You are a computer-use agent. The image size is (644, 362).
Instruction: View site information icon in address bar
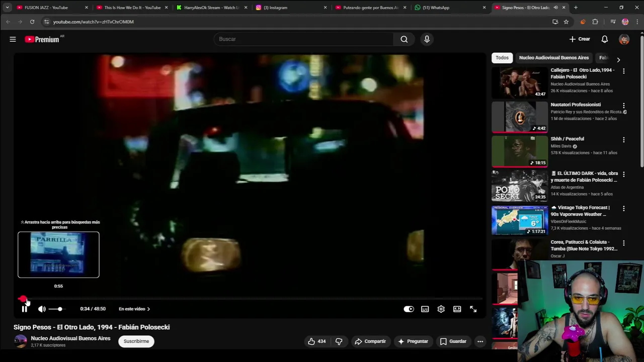click(x=46, y=22)
